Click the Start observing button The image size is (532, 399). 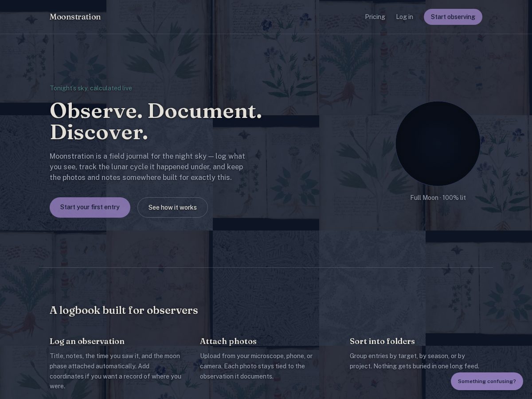pyautogui.click(x=453, y=17)
